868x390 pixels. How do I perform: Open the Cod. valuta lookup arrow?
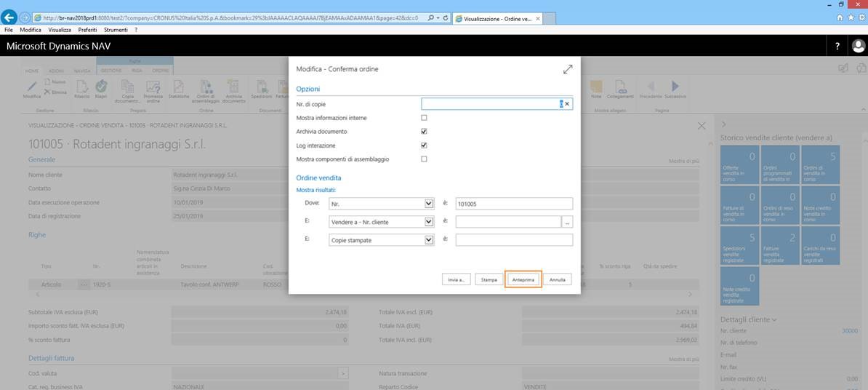click(343, 373)
